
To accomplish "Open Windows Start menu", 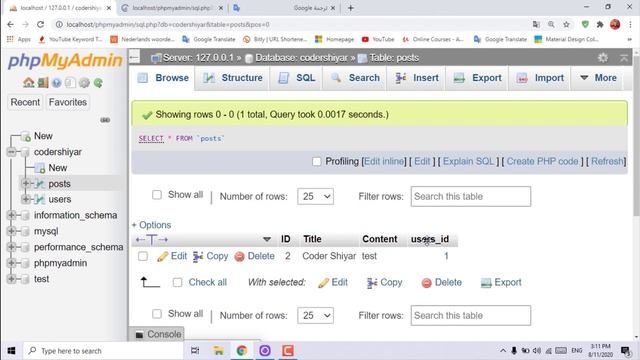I will [11, 351].
